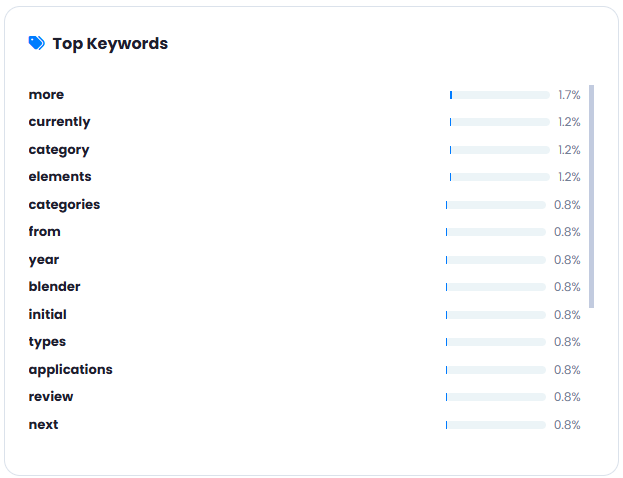
Task: Click the Top Keywords heading
Action: tap(110, 44)
